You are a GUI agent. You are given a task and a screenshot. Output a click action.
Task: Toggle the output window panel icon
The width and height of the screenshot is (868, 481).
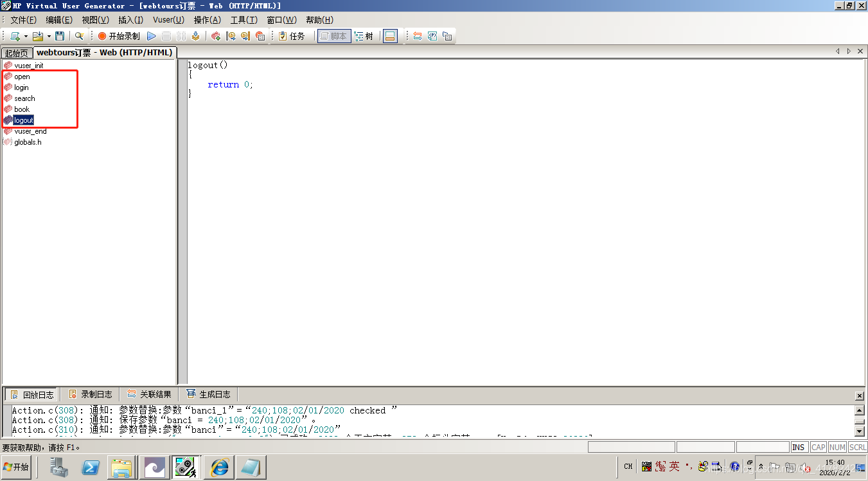tap(390, 36)
